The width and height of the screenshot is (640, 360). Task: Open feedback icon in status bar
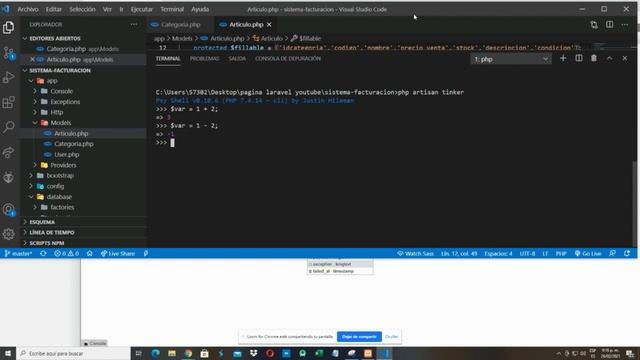[612, 253]
